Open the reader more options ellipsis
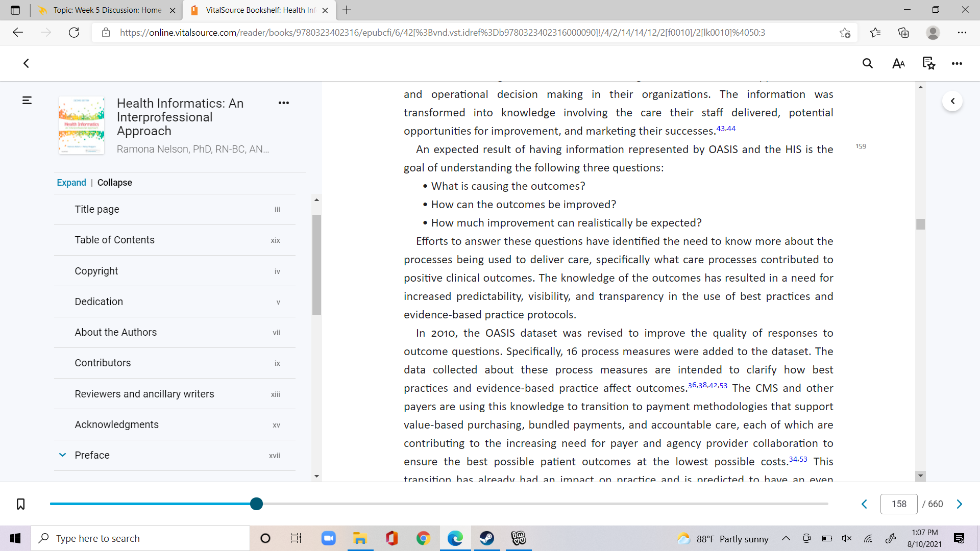This screenshot has height=551, width=980. pos(957,64)
